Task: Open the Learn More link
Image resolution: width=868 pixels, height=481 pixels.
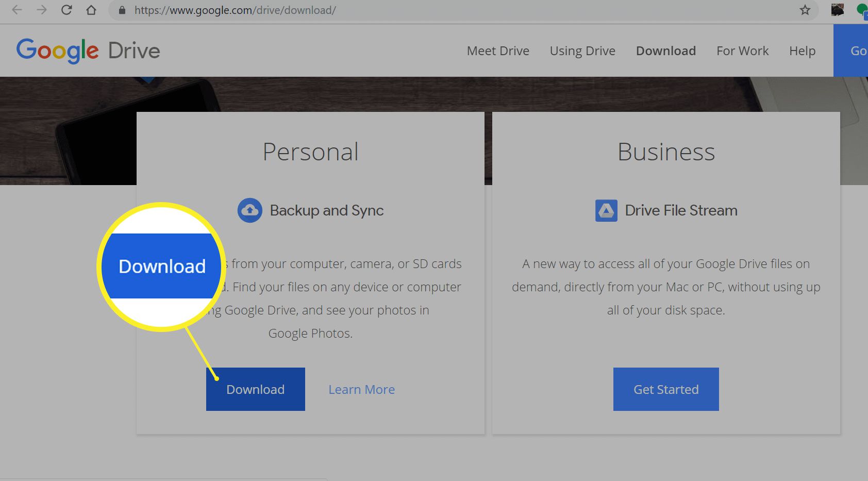Action: (x=362, y=390)
